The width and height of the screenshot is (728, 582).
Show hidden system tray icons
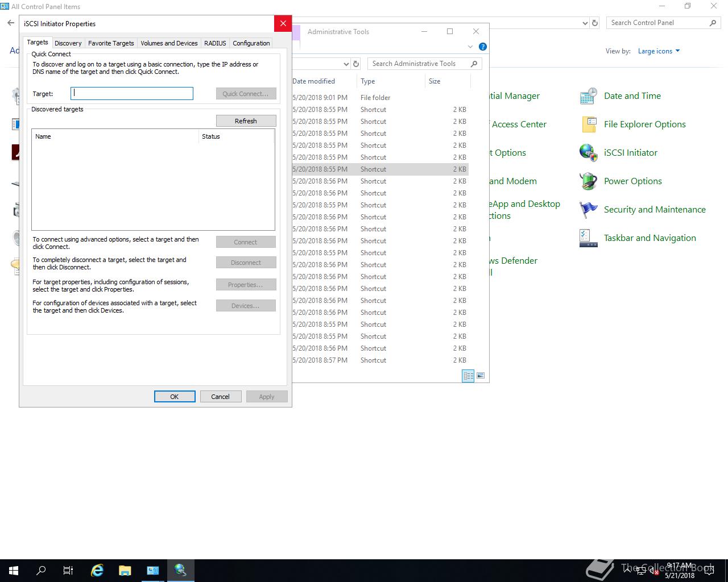point(627,571)
